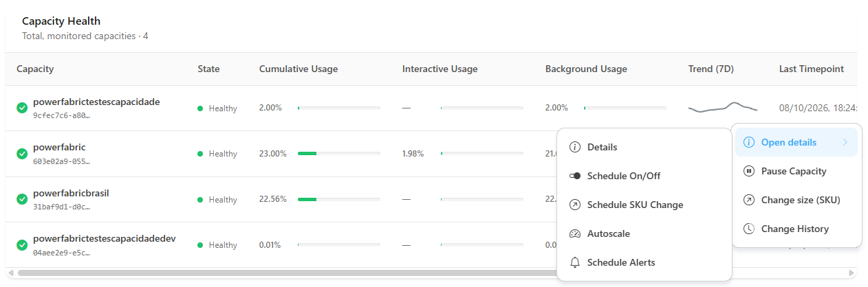This screenshot has height=287, width=868.
Task: Click the Trend (7D) column header
Action: [x=711, y=69]
